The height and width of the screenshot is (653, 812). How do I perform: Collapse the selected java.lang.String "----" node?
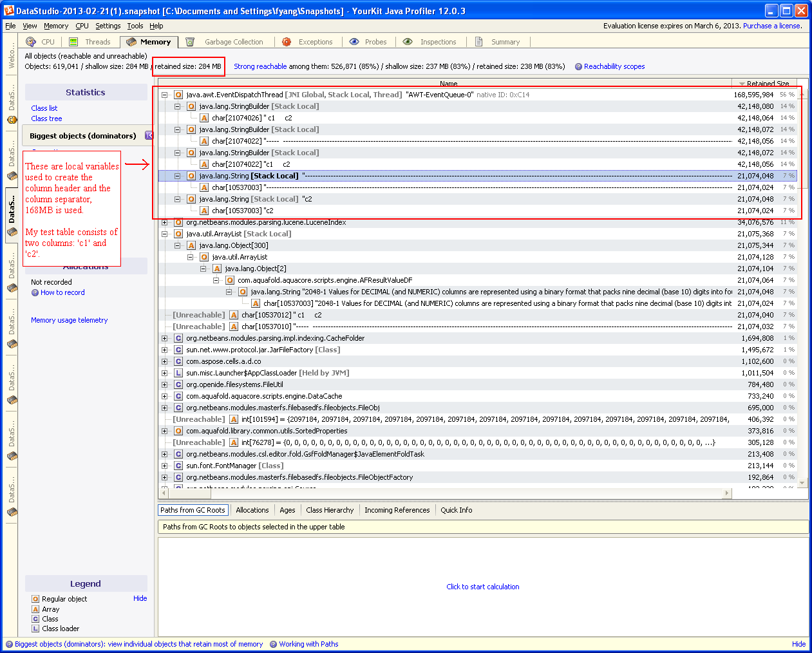(x=178, y=176)
